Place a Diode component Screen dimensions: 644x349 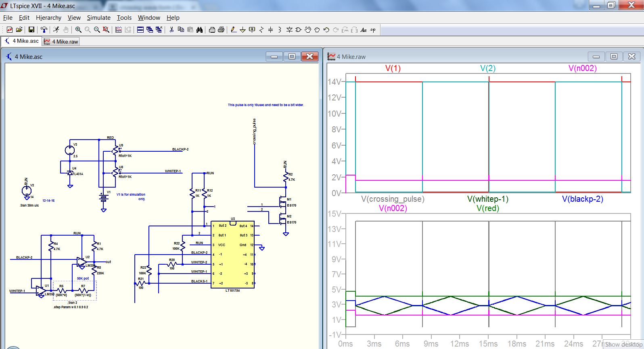coord(289,29)
